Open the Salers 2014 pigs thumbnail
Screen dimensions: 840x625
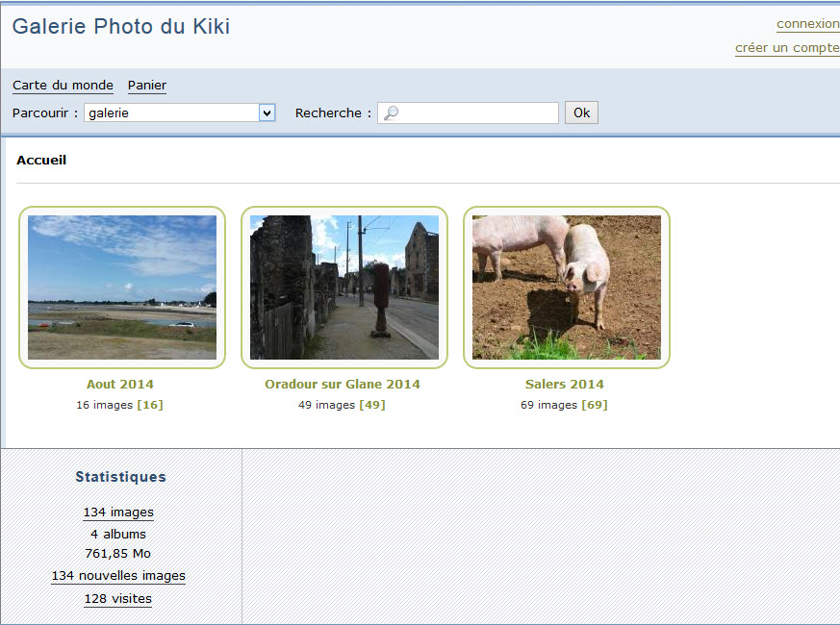(567, 287)
